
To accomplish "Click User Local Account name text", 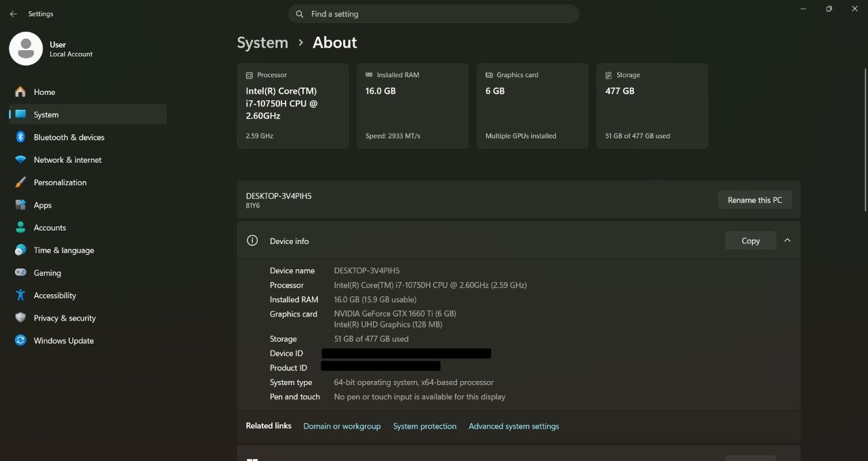I will click(71, 49).
